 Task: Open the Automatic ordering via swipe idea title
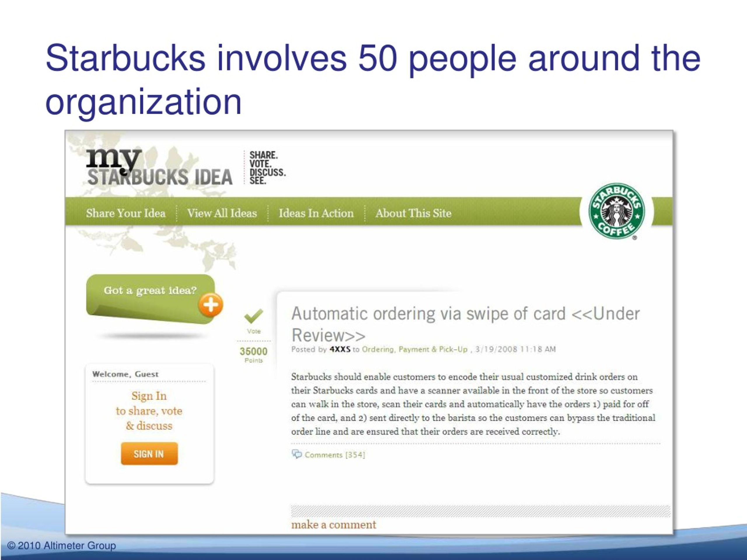click(465, 324)
